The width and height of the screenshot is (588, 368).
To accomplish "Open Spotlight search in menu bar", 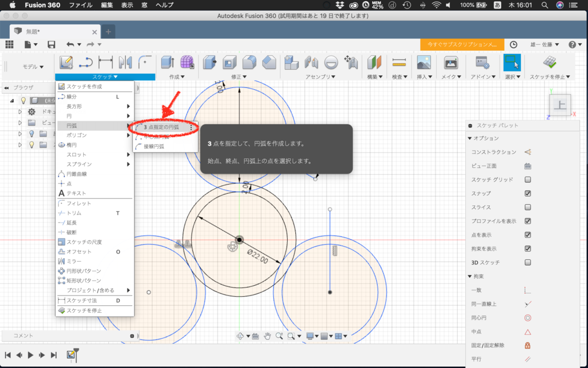I will (544, 5).
